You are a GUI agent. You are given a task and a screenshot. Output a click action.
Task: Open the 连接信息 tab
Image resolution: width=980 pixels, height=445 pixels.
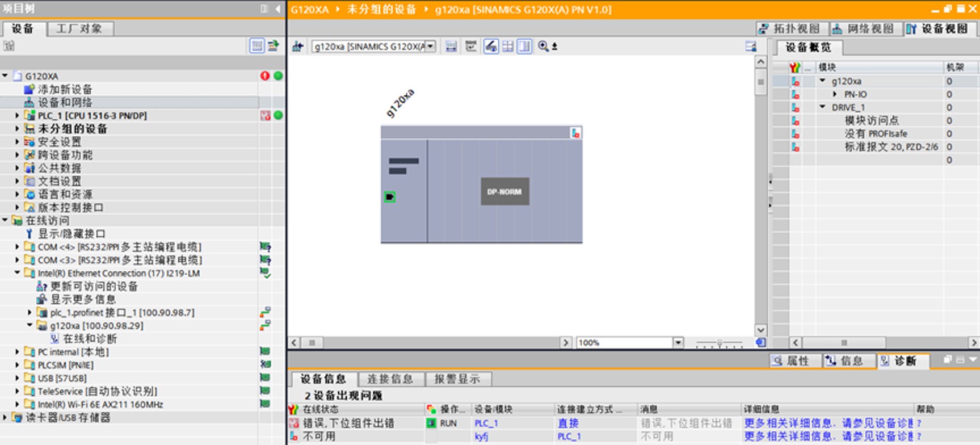pyautogui.click(x=390, y=379)
